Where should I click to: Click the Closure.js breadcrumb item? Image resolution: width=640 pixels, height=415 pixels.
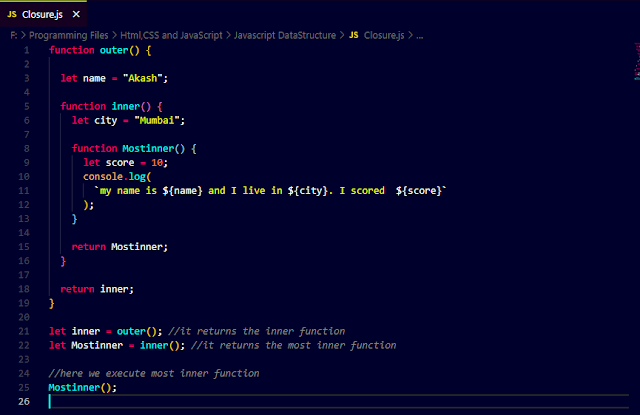(x=384, y=36)
